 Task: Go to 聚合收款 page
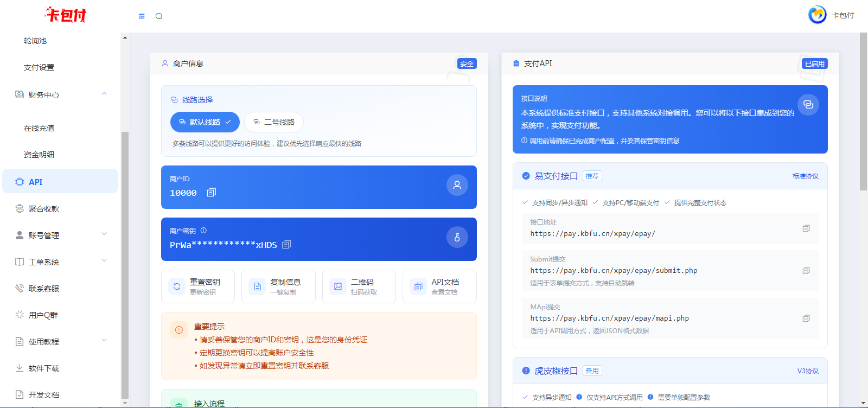coord(43,208)
